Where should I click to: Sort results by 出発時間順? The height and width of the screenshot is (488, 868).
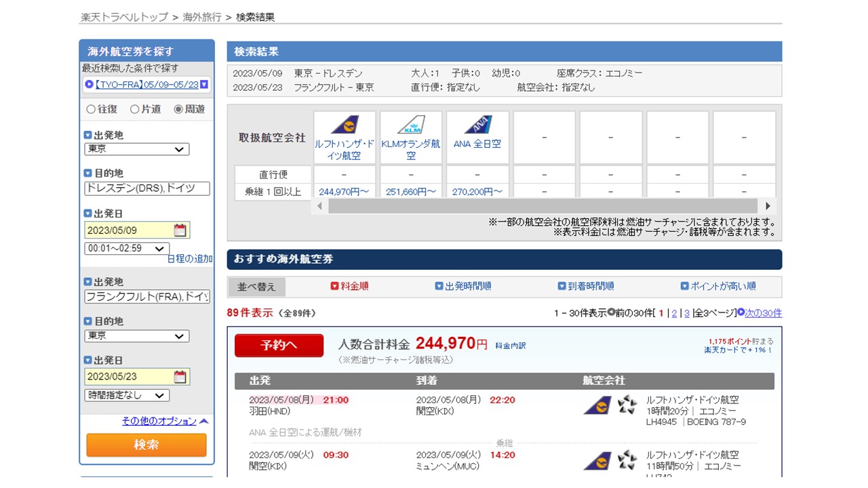[x=468, y=287]
